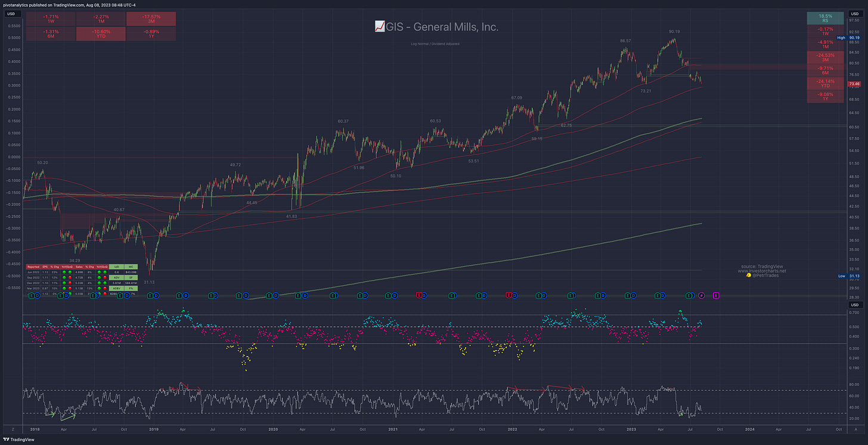868x445 pixels.
Task: Select the -10.60% YTD performance cell
Action: [101, 34]
